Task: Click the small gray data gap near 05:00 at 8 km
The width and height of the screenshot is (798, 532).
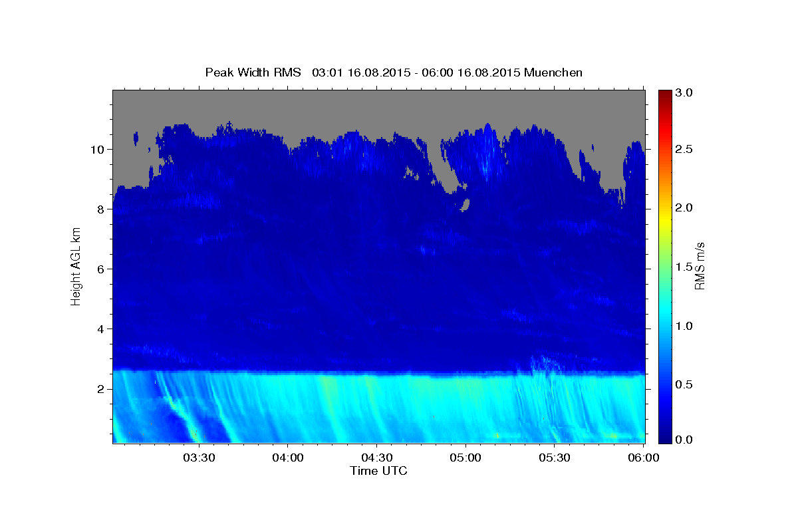Action: (x=465, y=204)
